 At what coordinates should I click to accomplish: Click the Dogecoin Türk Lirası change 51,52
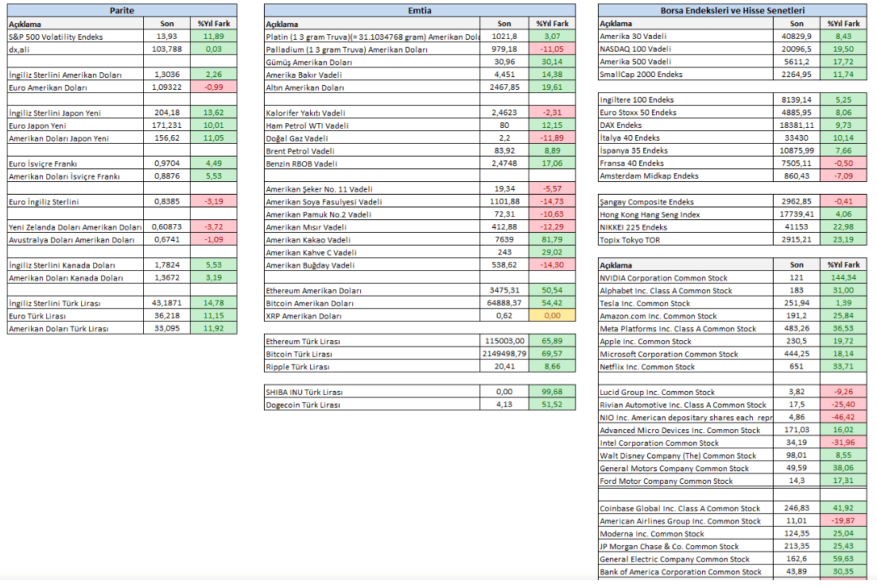pos(552,404)
